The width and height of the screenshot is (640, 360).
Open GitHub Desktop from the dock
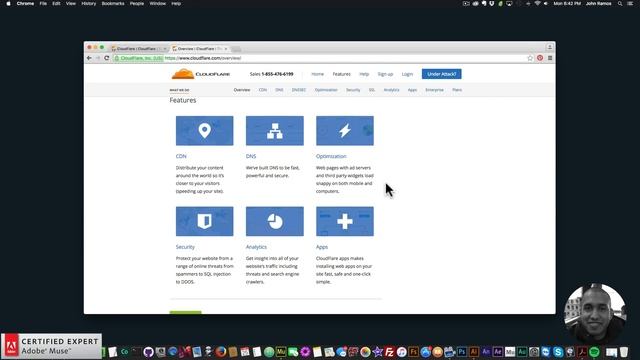point(149,351)
